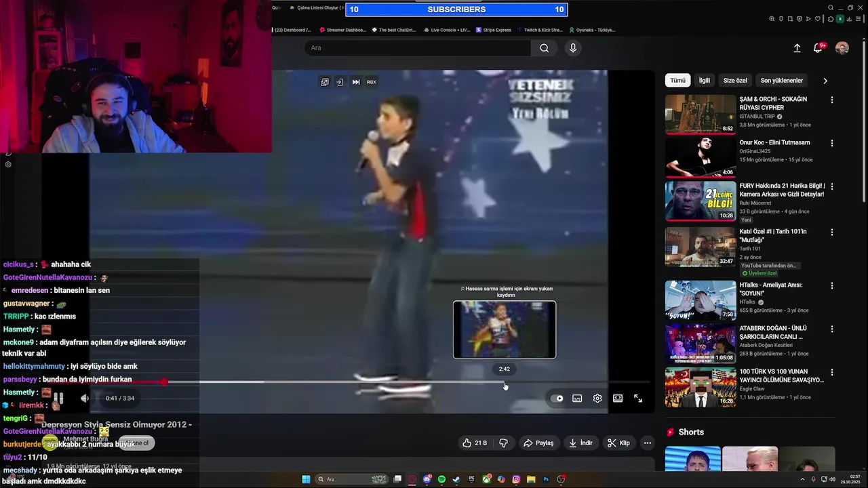Screen dimensions: 868x488
Task: Open 'Dashboard' bookmark in bookmarks bar
Action: point(292,30)
